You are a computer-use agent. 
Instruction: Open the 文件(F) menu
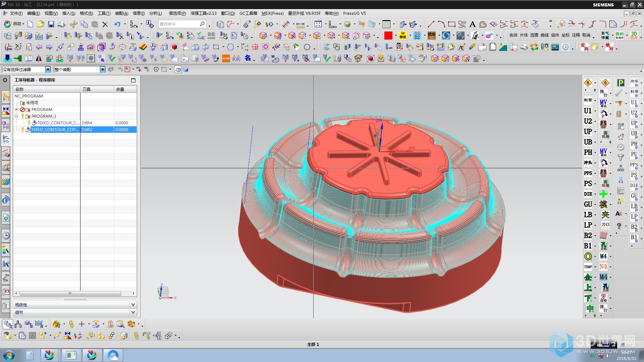coord(16,13)
